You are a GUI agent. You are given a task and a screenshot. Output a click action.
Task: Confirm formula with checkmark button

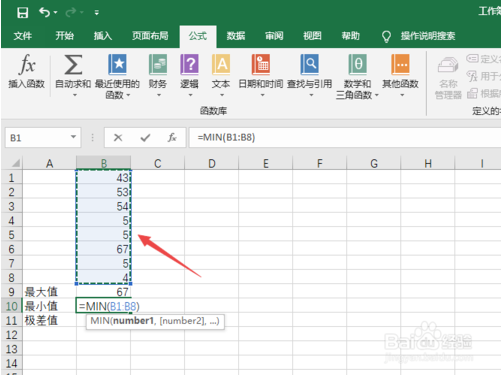145,137
